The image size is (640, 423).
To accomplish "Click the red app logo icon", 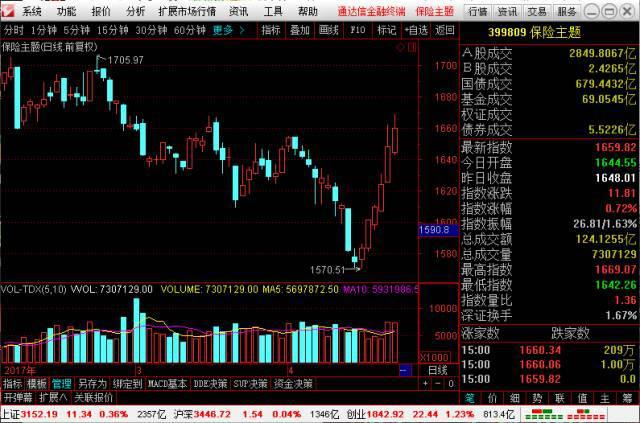I will pyautogui.click(x=9, y=11).
